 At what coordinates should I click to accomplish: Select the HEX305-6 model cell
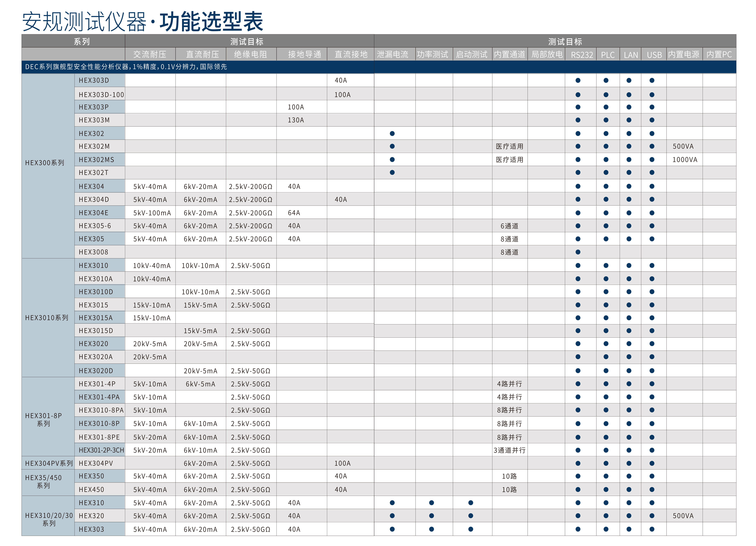(100, 226)
